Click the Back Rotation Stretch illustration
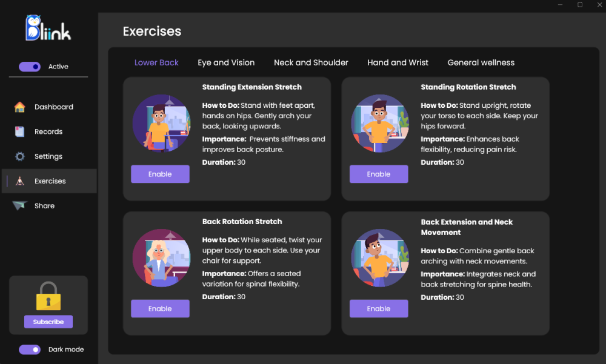This screenshot has height=364, width=606. coord(161,258)
